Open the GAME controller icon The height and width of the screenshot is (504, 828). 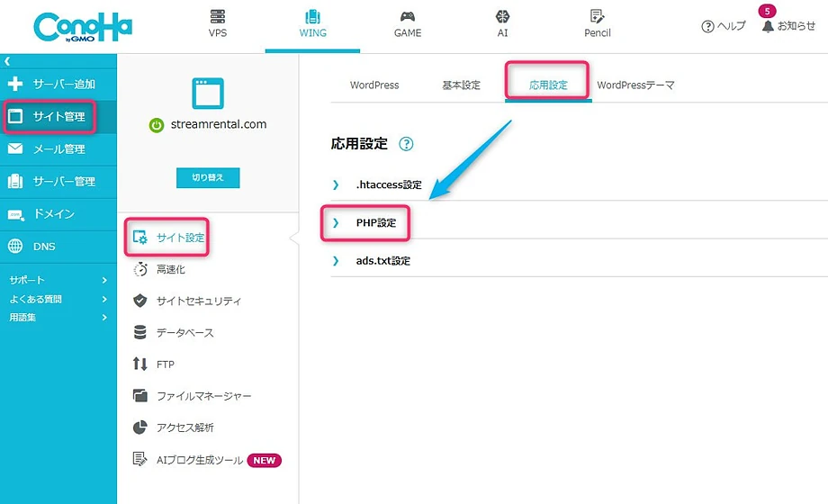(x=408, y=16)
